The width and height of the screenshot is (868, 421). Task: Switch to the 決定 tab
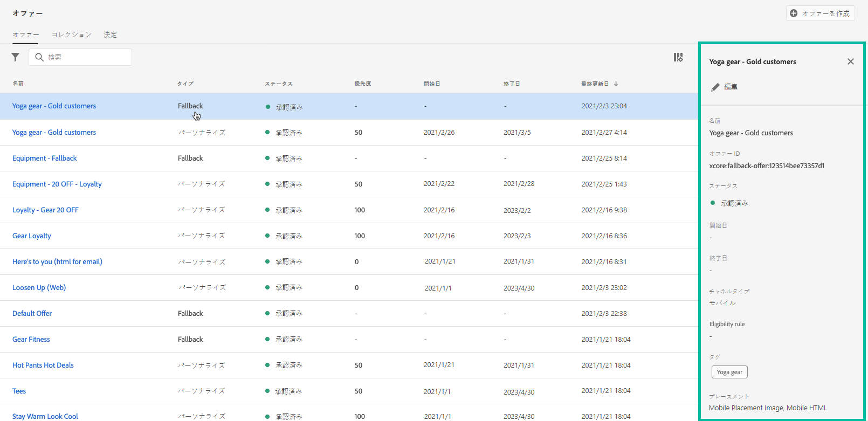(x=111, y=34)
